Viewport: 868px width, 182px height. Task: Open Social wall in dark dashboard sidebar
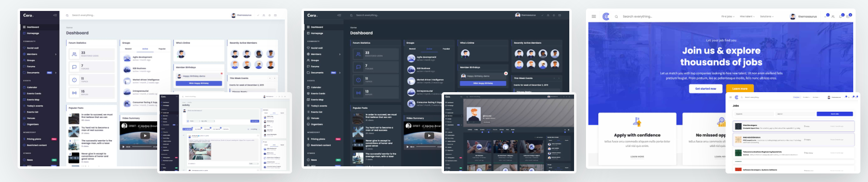click(x=317, y=48)
